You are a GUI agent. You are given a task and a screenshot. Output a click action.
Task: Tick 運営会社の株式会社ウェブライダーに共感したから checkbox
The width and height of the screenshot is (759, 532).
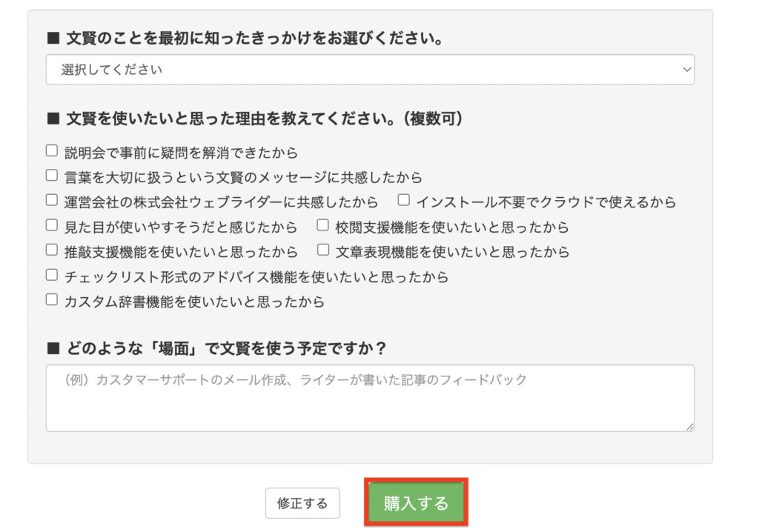(52, 201)
